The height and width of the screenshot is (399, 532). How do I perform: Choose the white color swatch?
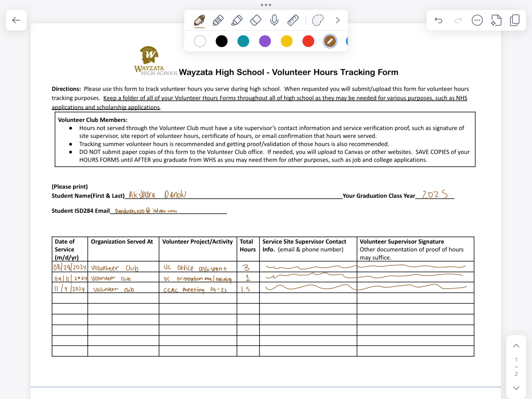(200, 41)
